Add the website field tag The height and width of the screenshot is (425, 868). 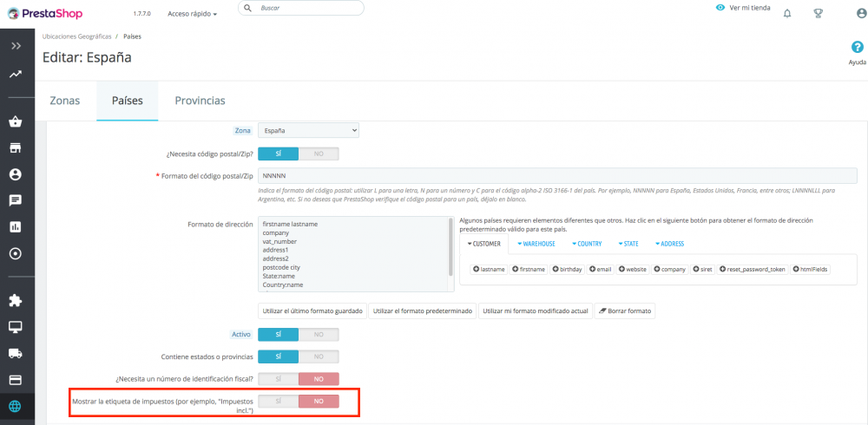point(633,270)
